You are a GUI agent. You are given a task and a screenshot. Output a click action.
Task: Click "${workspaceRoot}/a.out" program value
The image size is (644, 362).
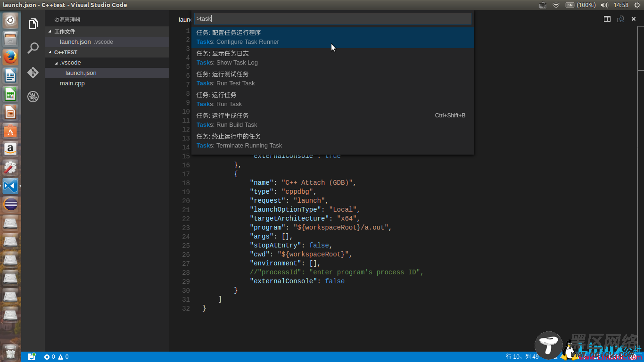click(340, 228)
